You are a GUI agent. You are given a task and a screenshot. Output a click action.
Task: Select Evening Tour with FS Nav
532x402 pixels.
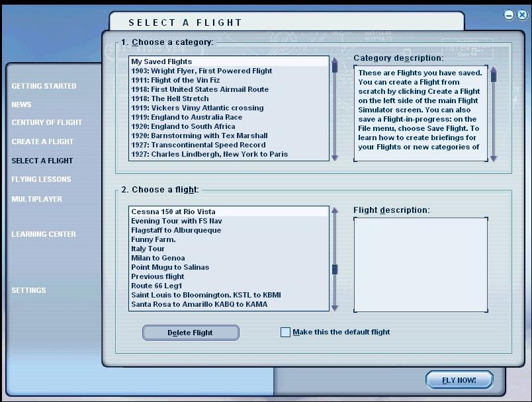(229, 221)
